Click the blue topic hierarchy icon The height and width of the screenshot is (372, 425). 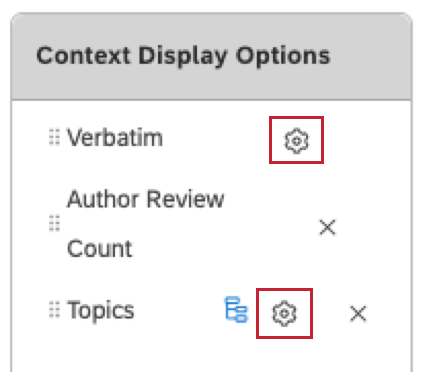[x=236, y=309]
